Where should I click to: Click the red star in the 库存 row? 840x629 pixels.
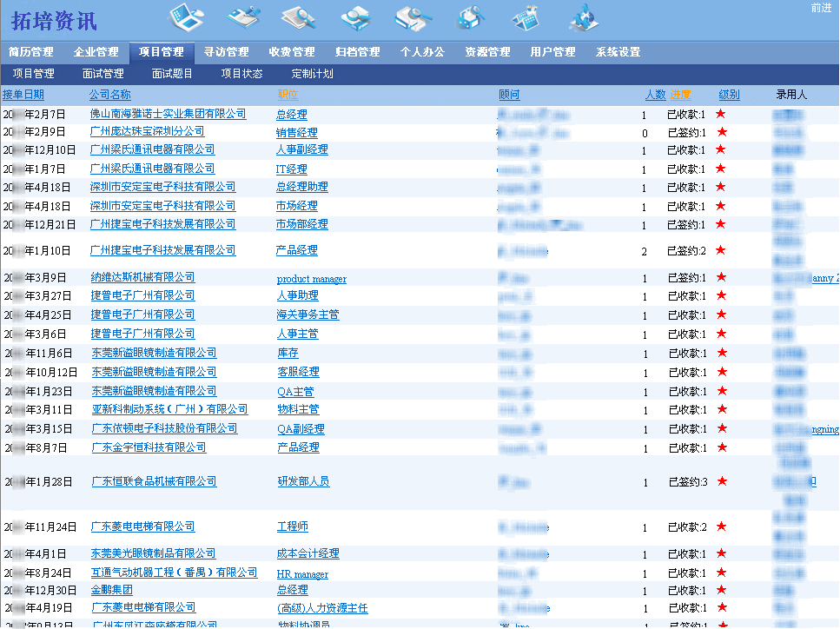722,353
